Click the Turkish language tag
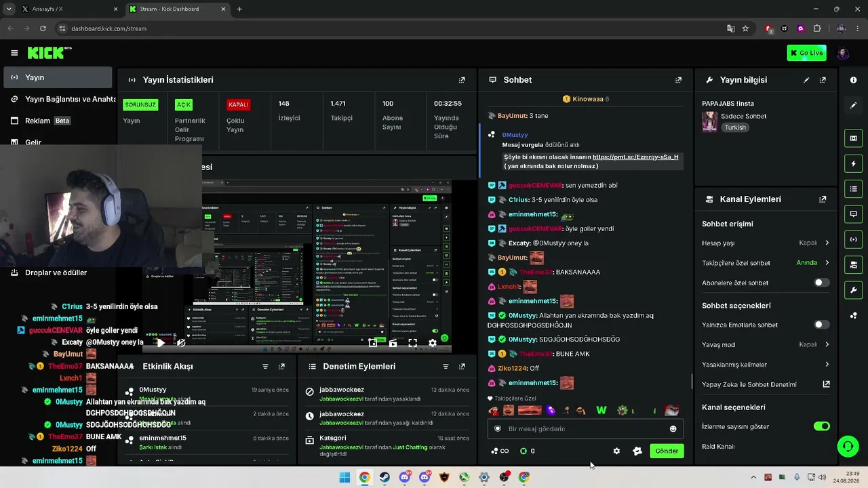This screenshot has height=488, width=868. pos(735,127)
